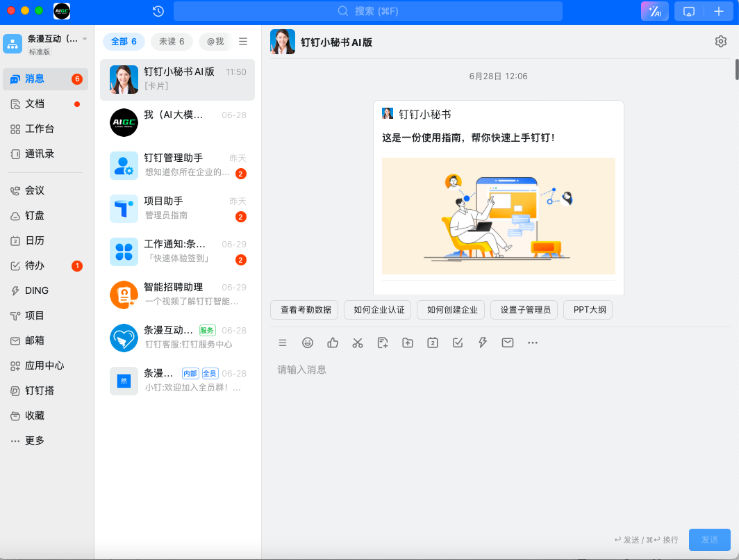
Task: Open the conversation filter list icon
Action: click(x=243, y=42)
